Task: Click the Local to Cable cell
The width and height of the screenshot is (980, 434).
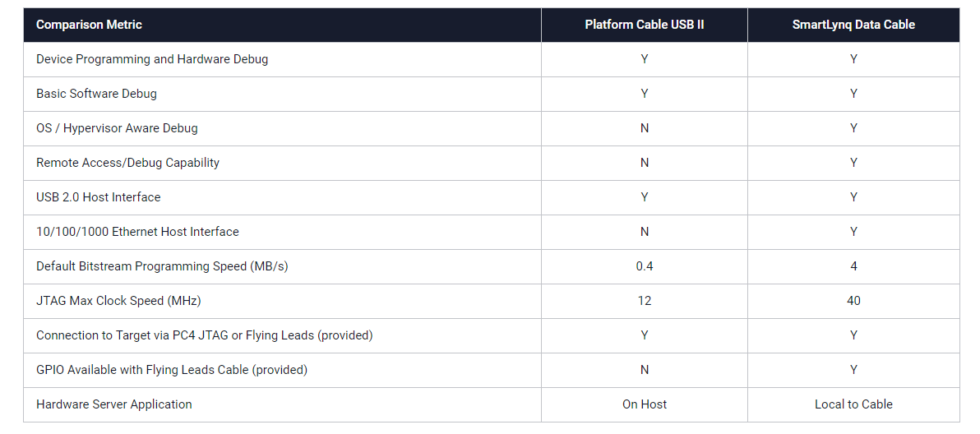Action: pos(853,404)
